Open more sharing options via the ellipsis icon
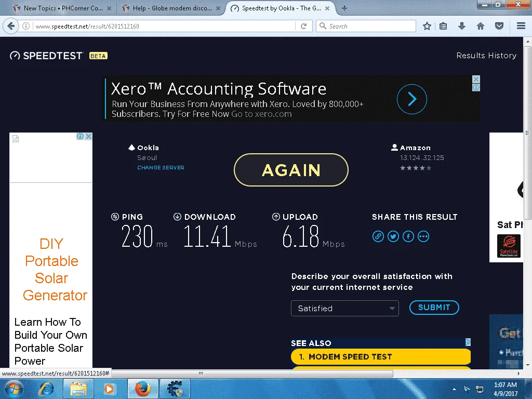The width and height of the screenshot is (532, 399). [x=423, y=236]
